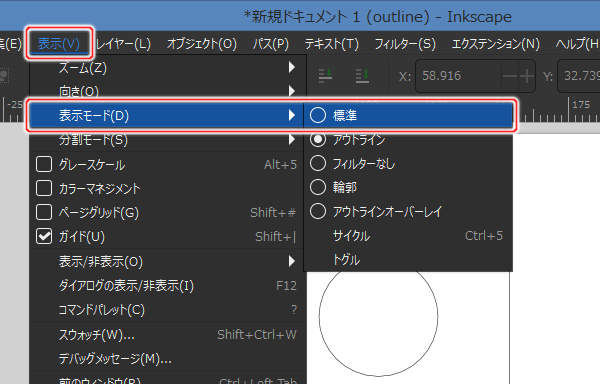Open the オブジェクト(O) menu
Viewport: 600px width, 384px height.
click(202, 44)
